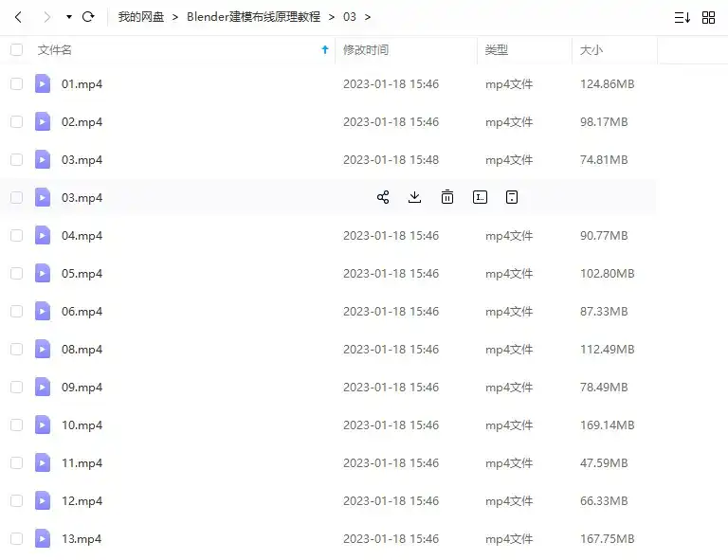Check the box for 01.mp4
Screen dimensions: 728x560
16,83
